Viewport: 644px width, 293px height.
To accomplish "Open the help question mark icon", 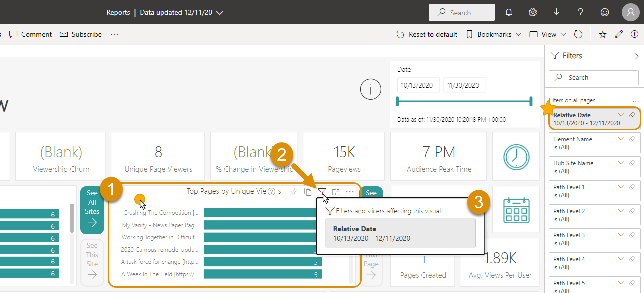I will pyautogui.click(x=580, y=12).
